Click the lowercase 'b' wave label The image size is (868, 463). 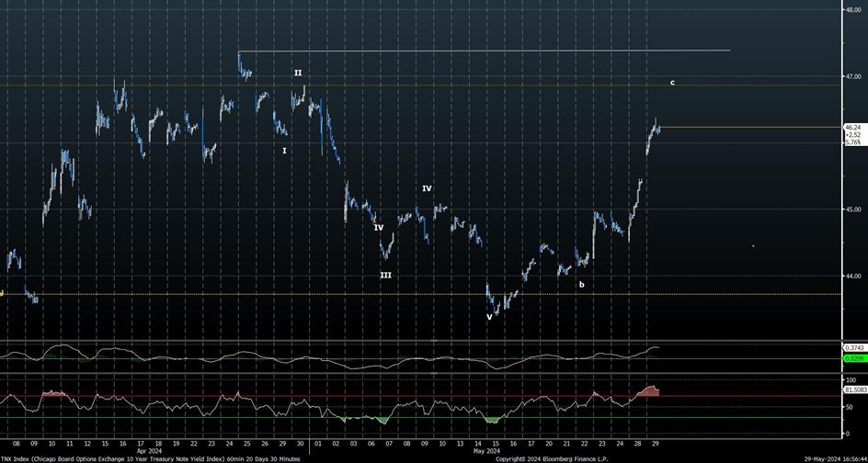point(582,285)
